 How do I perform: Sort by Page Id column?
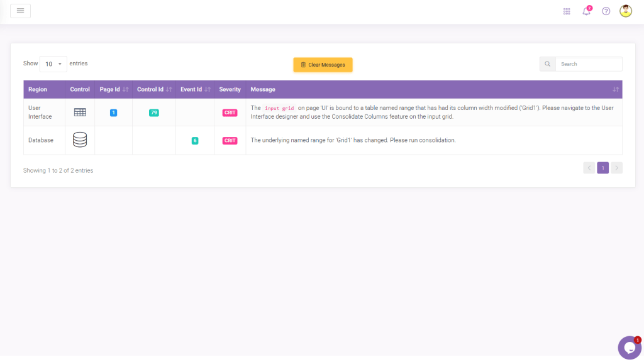pyautogui.click(x=113, y=89)
